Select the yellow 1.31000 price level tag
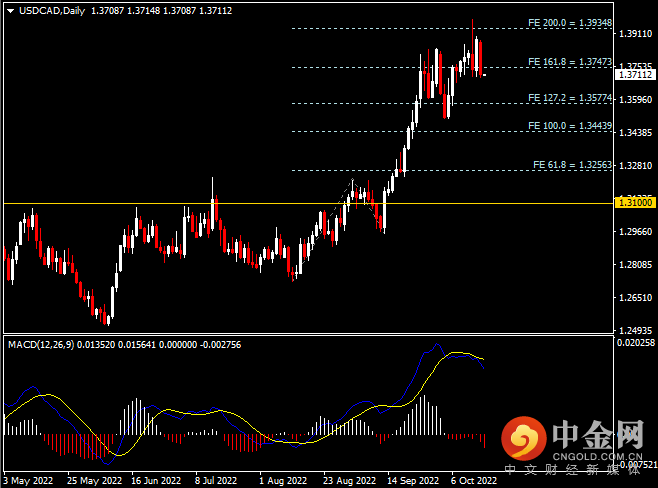 [635, 203]
